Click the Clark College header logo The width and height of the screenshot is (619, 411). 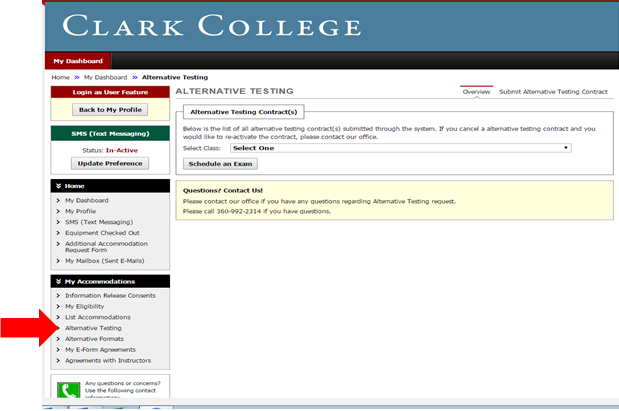coord(212,26)
